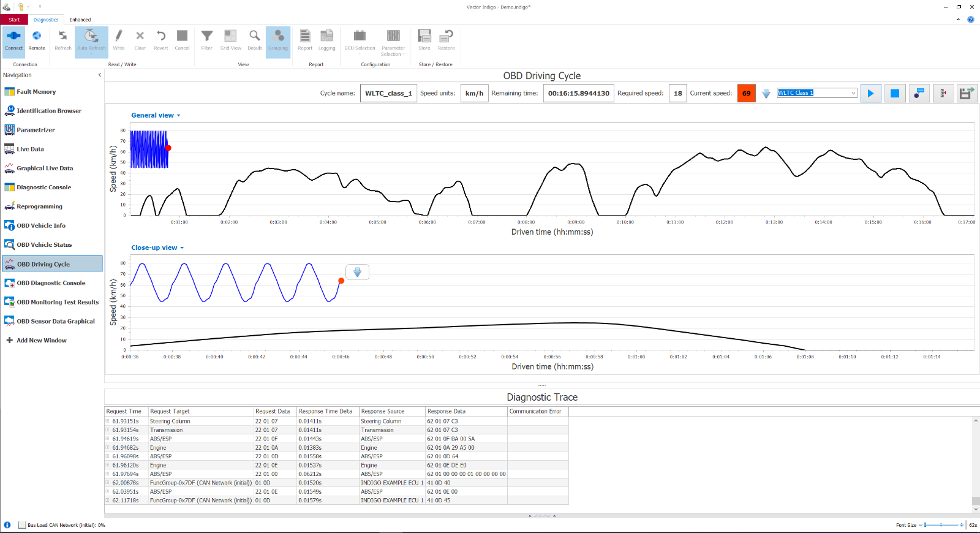The width and height of the screenshot is (980, 533).
Task: Click the orange Current speed indicator
Action: [747, 93]
